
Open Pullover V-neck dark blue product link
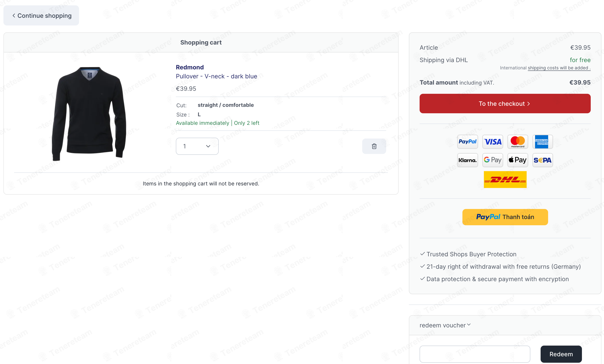[x=217, y=76]
